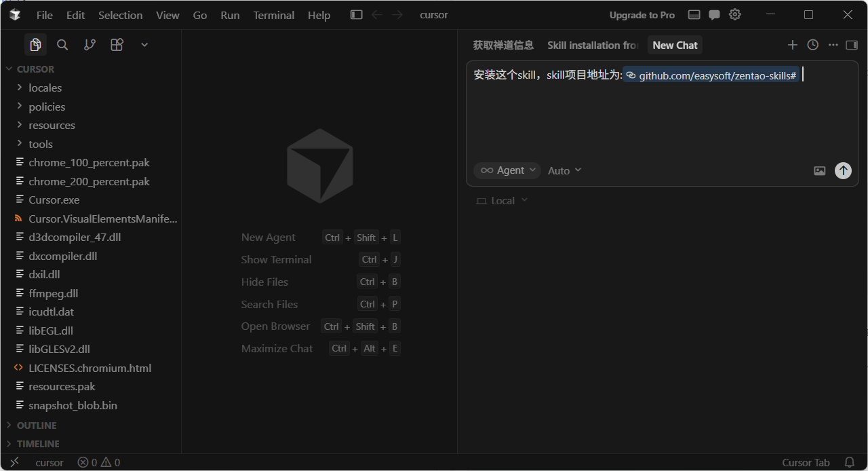This screenshot has width=868, height=471.
Task: Click the github.com/easysoft/zentao-skills link chip
Action: 711,75
